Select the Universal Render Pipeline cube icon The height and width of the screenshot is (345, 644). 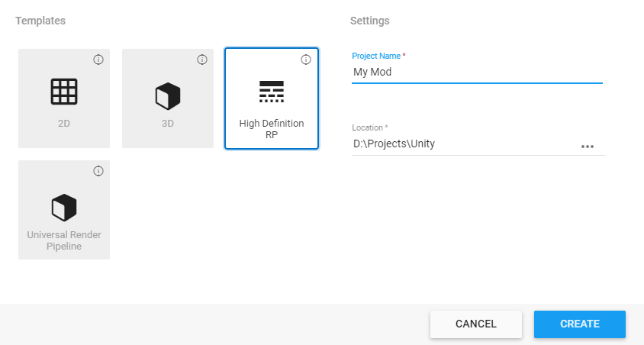64,207
